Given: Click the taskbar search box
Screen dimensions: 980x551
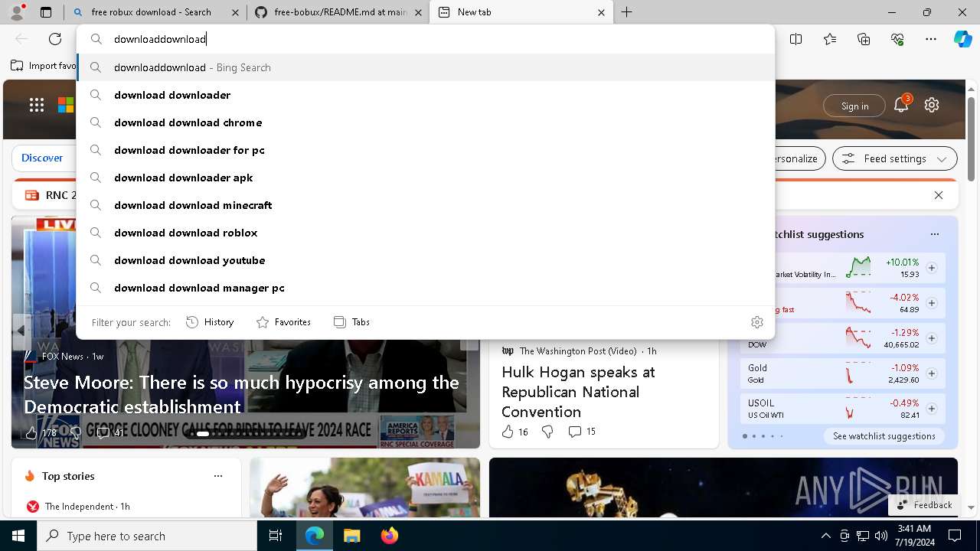Looking at the screenshot, I should (x=147, y=536).
